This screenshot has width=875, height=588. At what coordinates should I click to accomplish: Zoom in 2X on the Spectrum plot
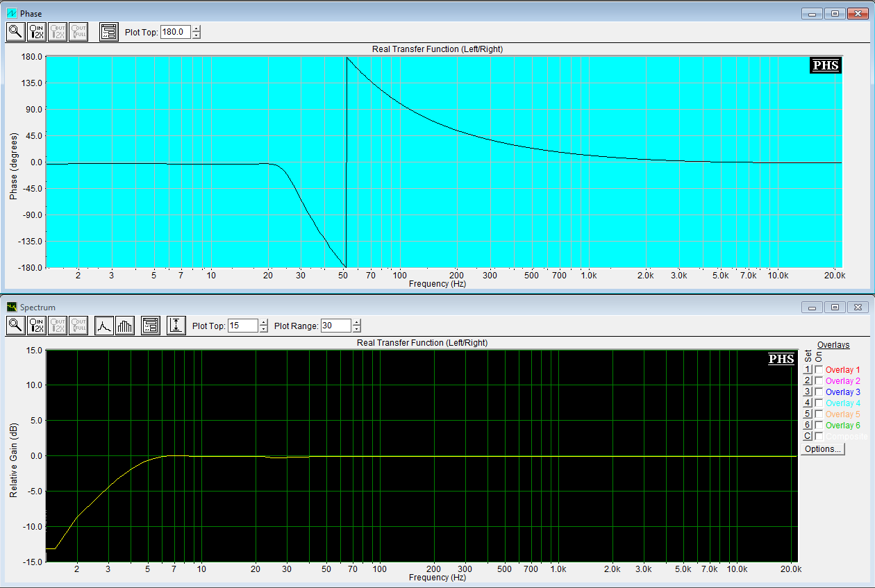(x=37, y=325)
